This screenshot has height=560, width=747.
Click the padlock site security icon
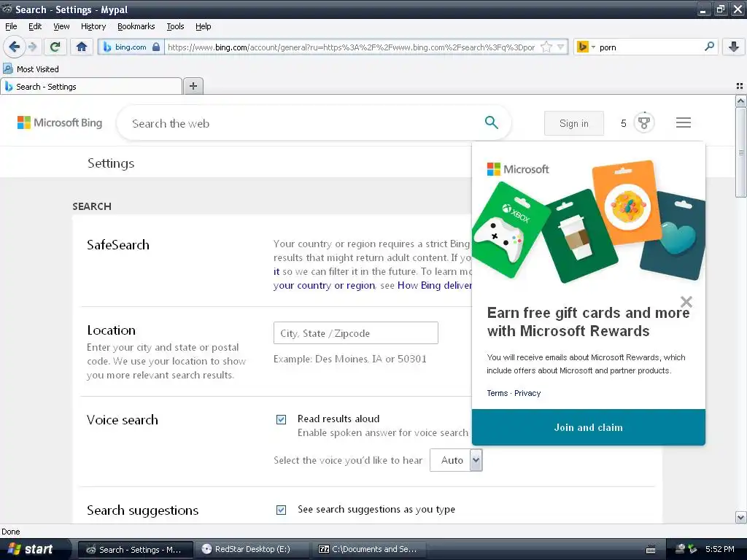156,47
